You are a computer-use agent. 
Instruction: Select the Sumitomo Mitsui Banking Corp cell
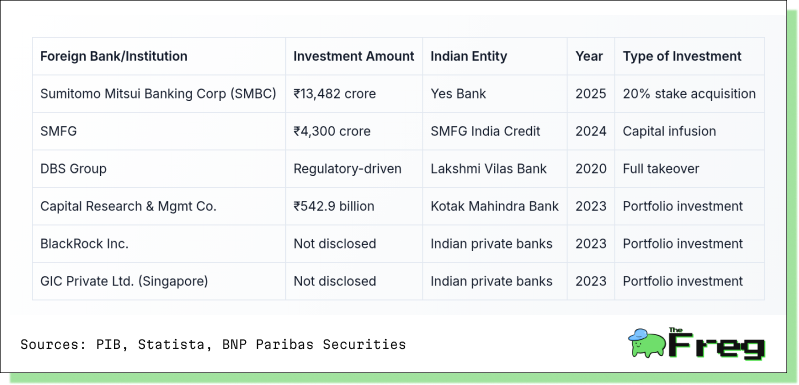pos(158,94)
